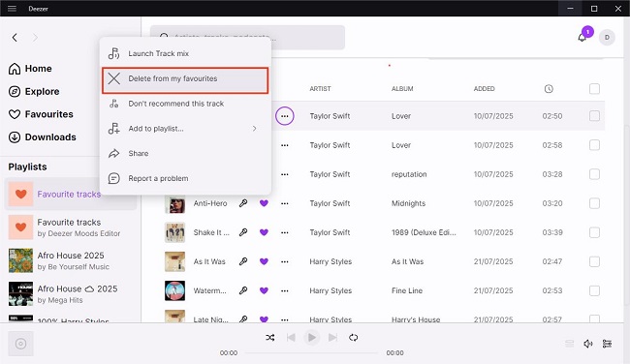Open more options for Watermelon track
The width and height of the screenshot is (630, 364).
pyautogui.click(x=284, y=290)
